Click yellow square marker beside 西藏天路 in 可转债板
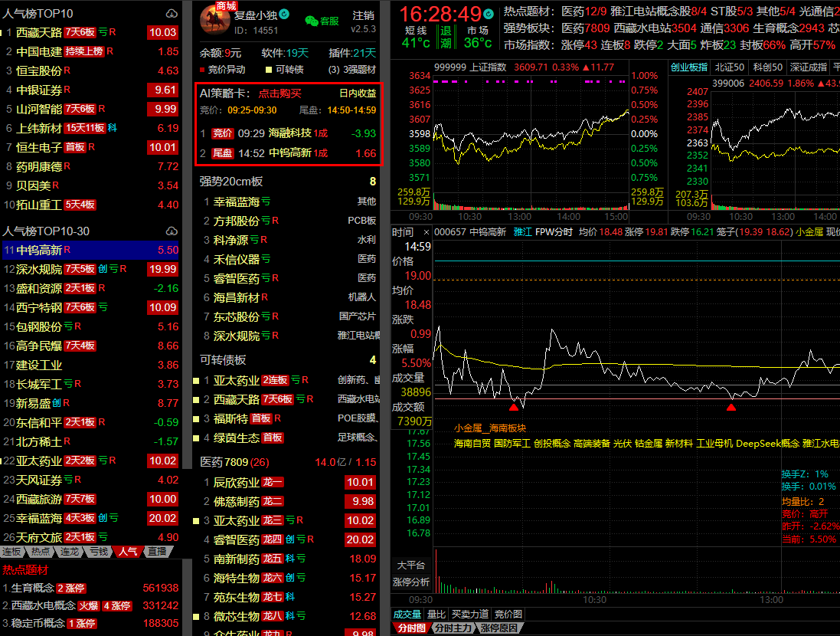The image size is (840, 636). [x=196, y=400]
